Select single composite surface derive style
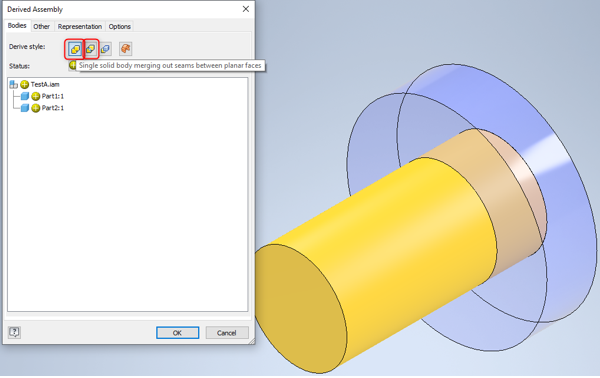This screenshot has width=600, height=378. click(x=126, y=49)
